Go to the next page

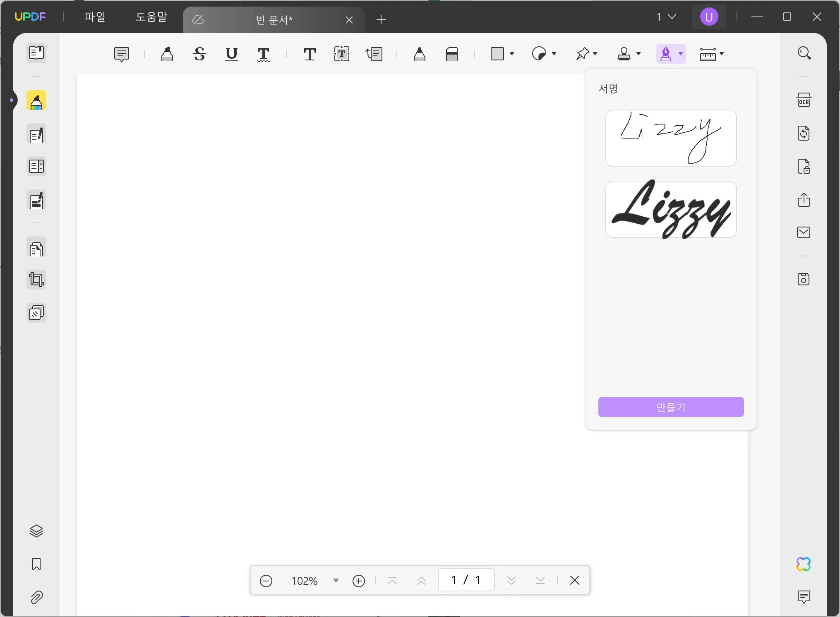coord(511,581)
